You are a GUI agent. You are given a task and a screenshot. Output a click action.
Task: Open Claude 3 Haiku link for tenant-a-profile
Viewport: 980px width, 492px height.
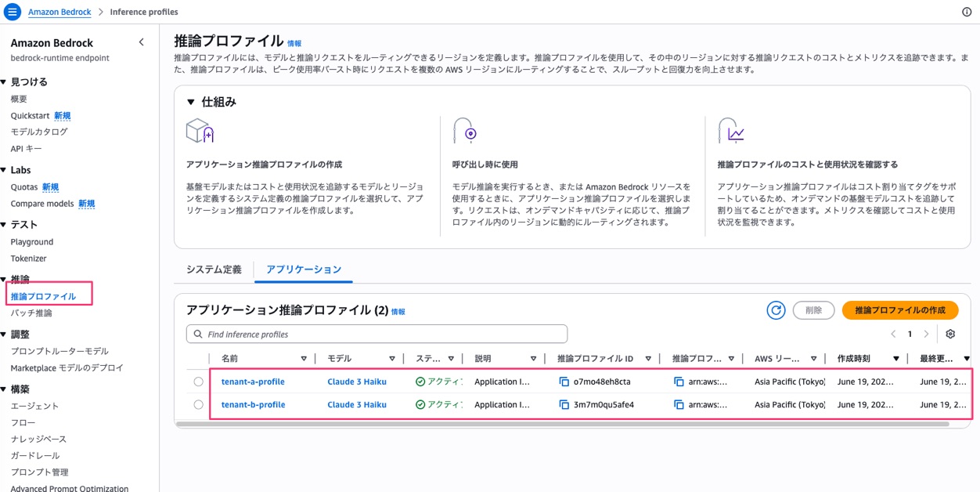[x=357, y=382]
